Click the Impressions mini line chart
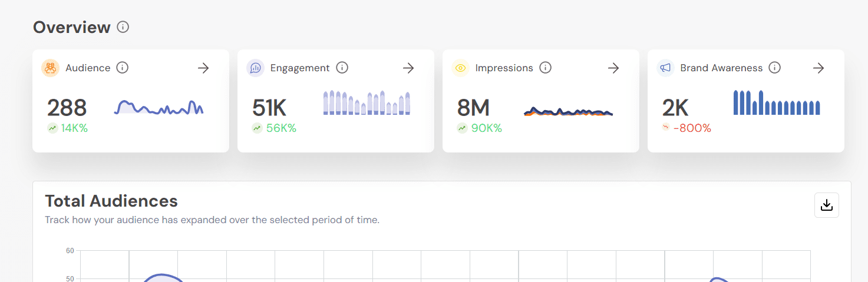 pos(568,111)
